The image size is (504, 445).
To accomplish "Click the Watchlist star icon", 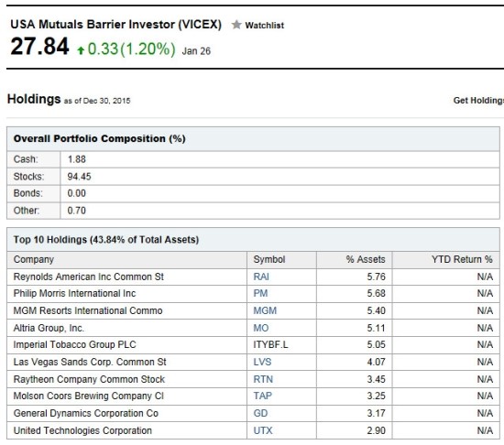I will [236, 25].
